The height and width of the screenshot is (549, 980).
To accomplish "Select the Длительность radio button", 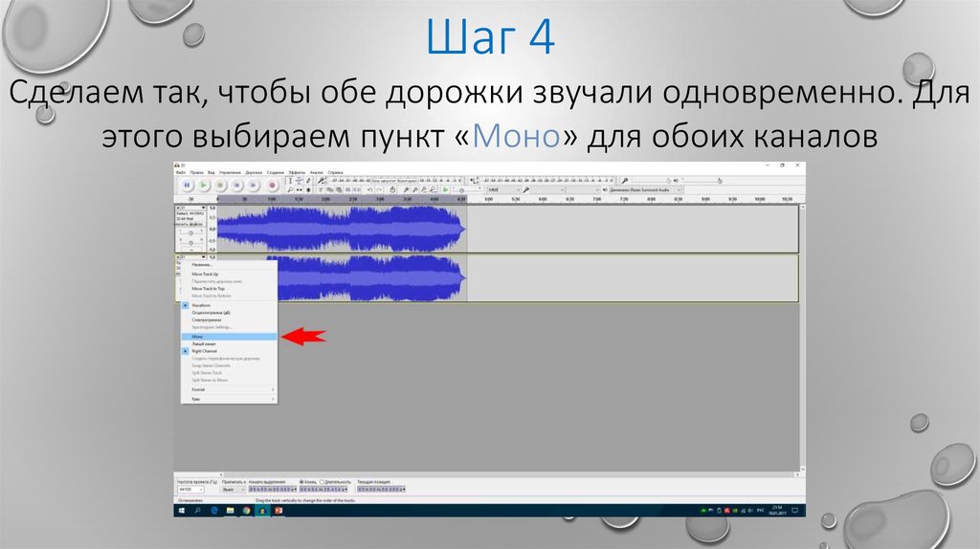I will tap(322, 482).
